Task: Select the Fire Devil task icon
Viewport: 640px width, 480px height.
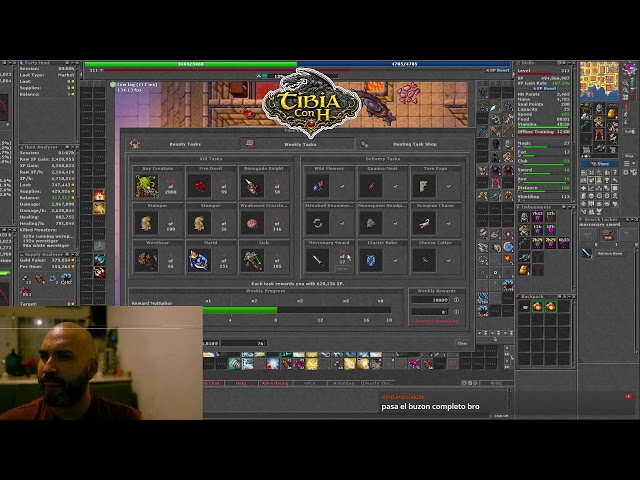Action: tap(200, 186)
